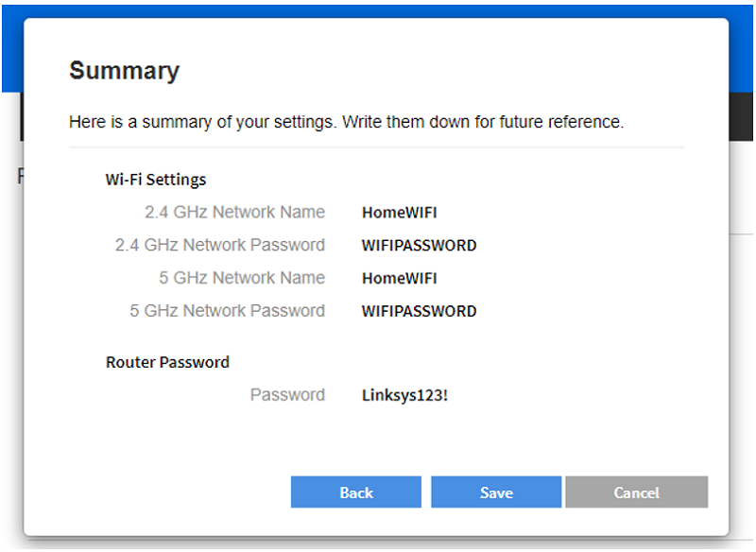Click the 5 GHz Network Name label
The image size is (756, 552).
pyautogui.click(x=242, y=278)
